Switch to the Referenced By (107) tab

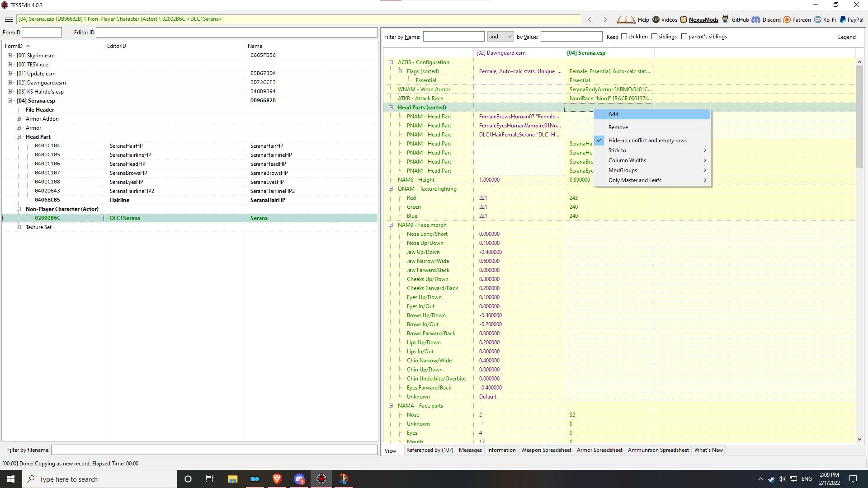[x=429, y=450]
